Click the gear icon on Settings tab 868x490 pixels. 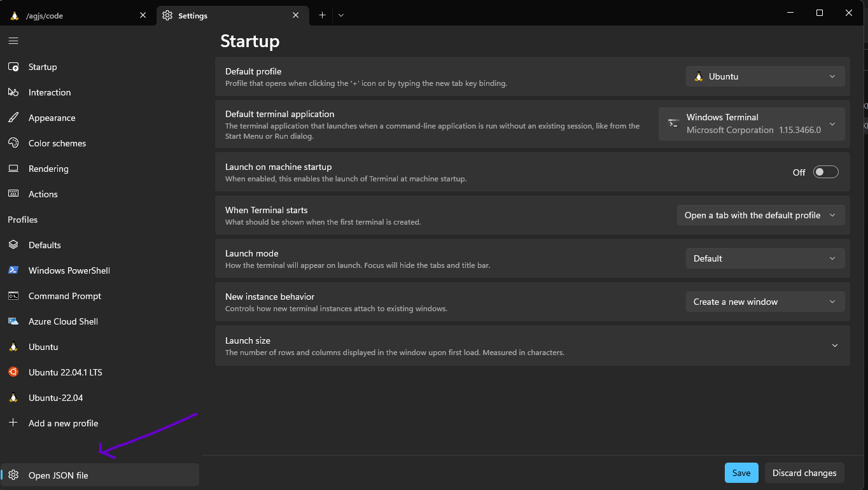click(x=167, y=15)
